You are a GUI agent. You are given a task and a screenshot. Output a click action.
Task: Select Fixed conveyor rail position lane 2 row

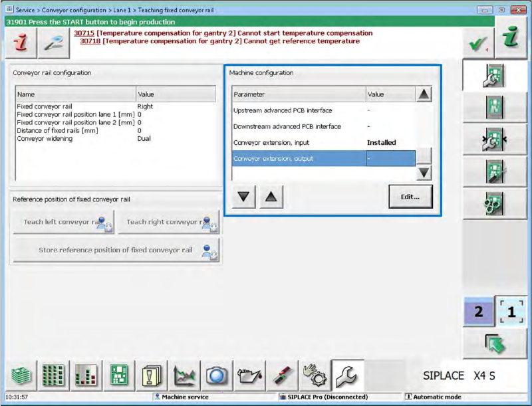[x=115, y=122]
